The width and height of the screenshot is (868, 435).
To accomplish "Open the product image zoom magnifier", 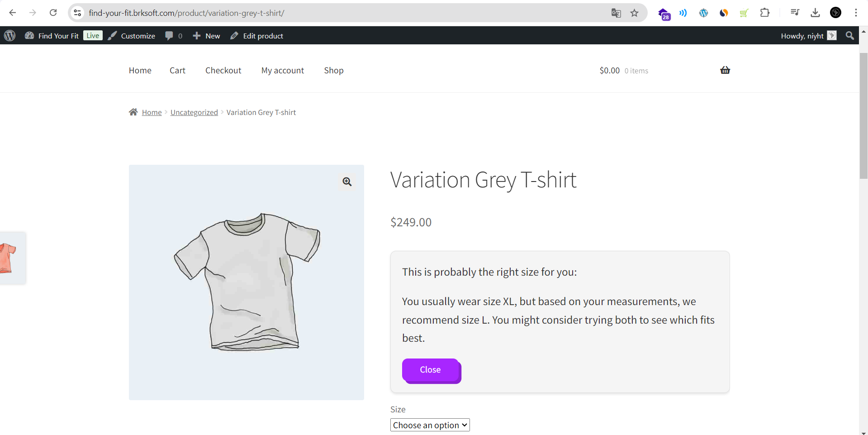I will pyautogui.click(x=347, y=182).
